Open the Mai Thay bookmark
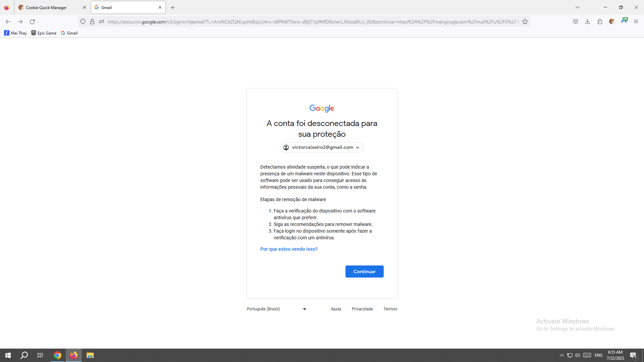The image size is (644, 362). pyautogui.click(x=15, y=33)
